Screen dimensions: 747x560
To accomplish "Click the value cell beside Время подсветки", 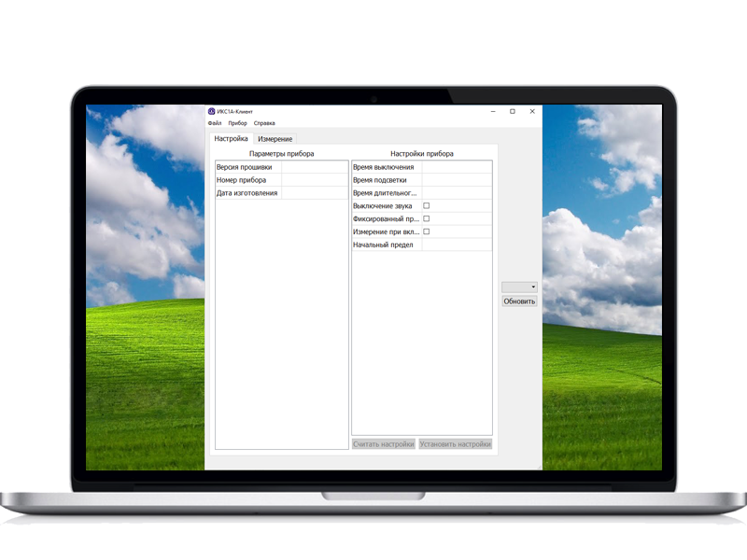I will click(x=457, y=180).
